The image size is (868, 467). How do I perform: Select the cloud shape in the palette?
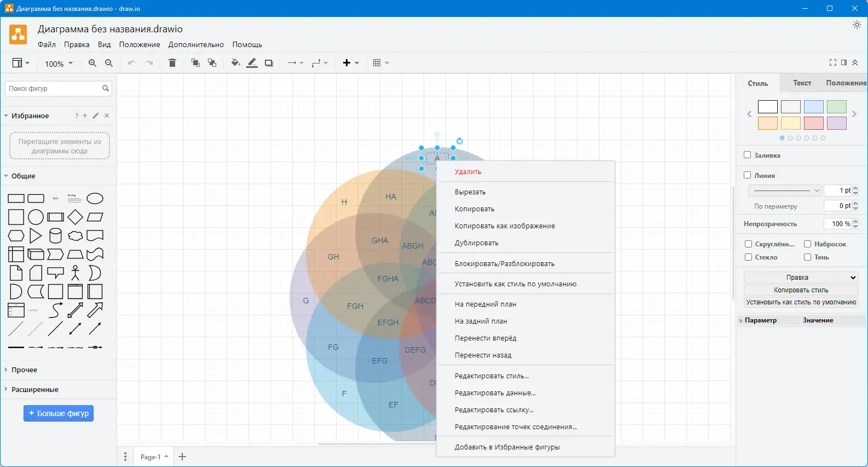[x=75, y=235]
